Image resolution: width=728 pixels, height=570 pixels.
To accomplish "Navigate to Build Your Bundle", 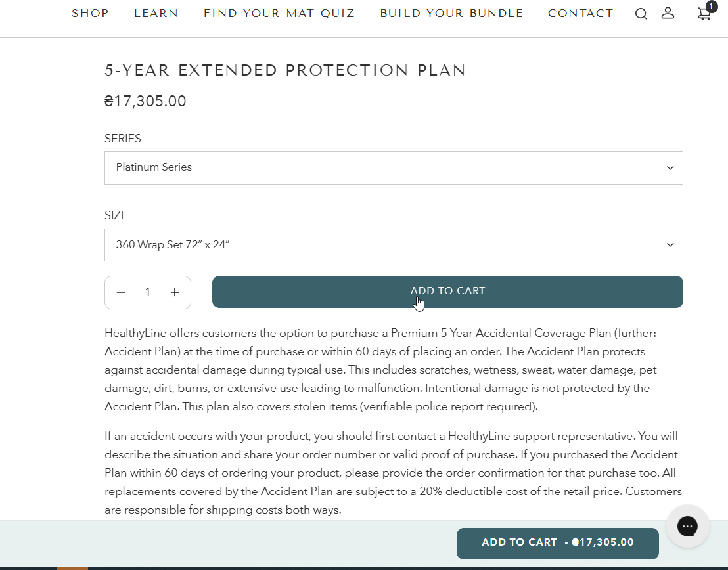I will coord(451,13).
